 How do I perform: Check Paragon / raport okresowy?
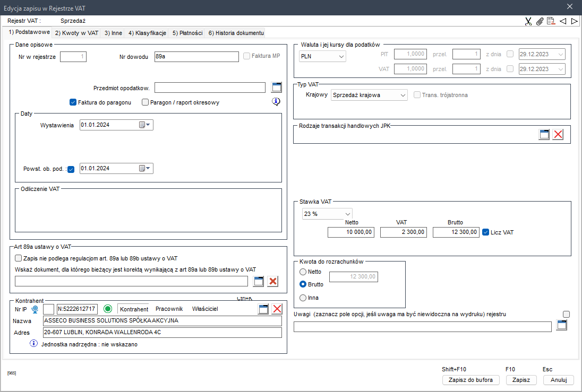pyautogui.click(x=145, y=102)
